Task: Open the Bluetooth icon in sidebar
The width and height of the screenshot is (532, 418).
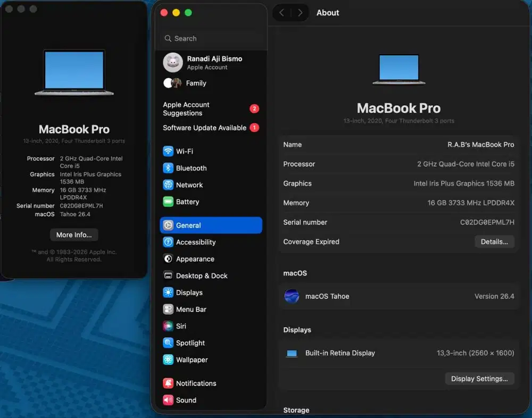Action: [x=168, y=168]
